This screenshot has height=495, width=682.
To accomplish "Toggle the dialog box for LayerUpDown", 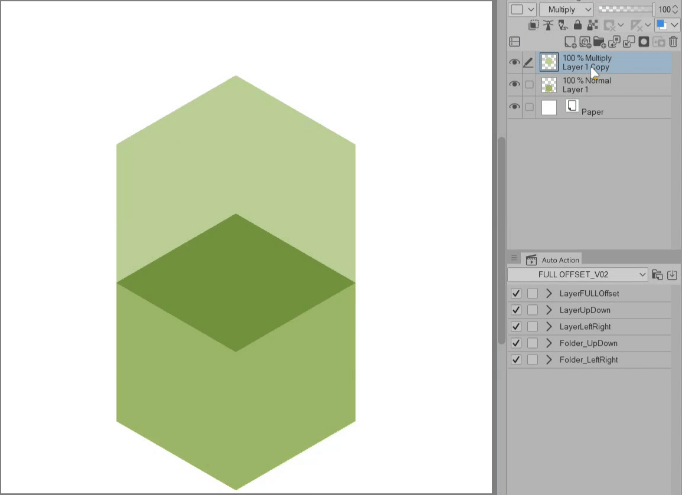I will point(532,310).
